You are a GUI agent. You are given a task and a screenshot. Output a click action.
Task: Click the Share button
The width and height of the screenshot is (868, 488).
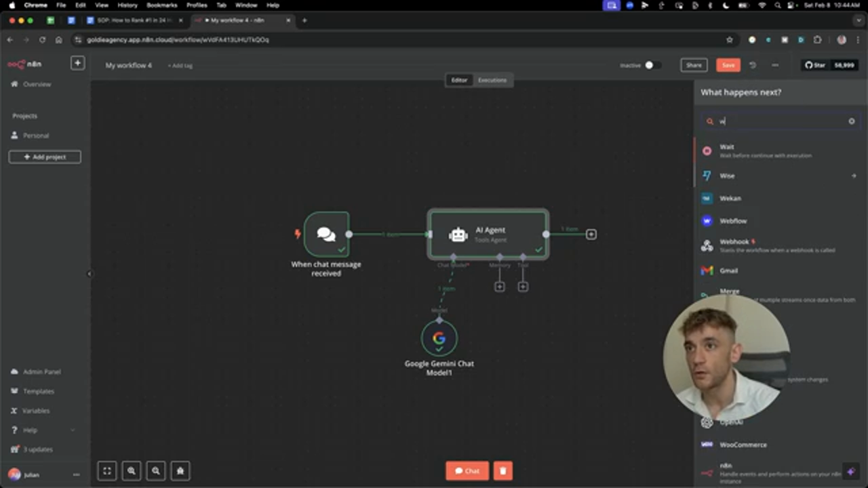tap(694, 65)
